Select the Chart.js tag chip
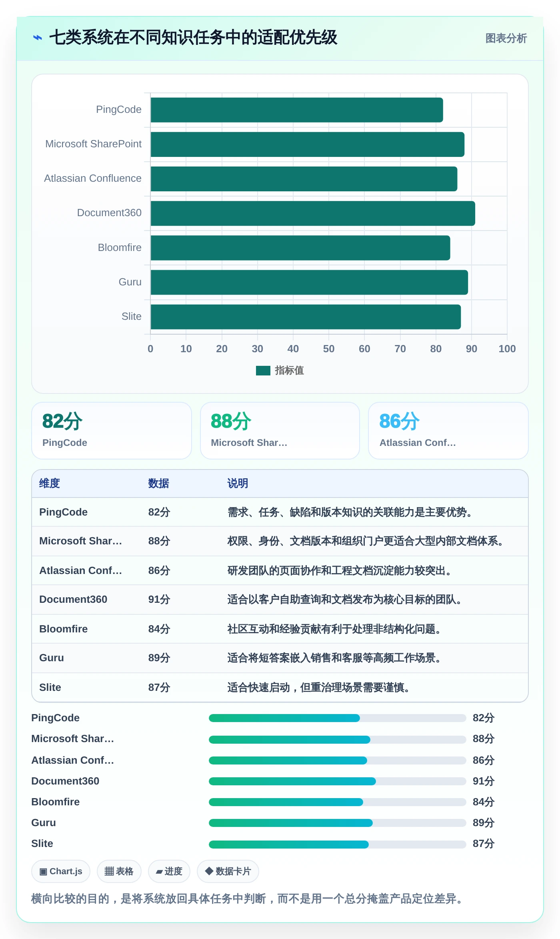The image size is (560, 939). click(61, 871)
